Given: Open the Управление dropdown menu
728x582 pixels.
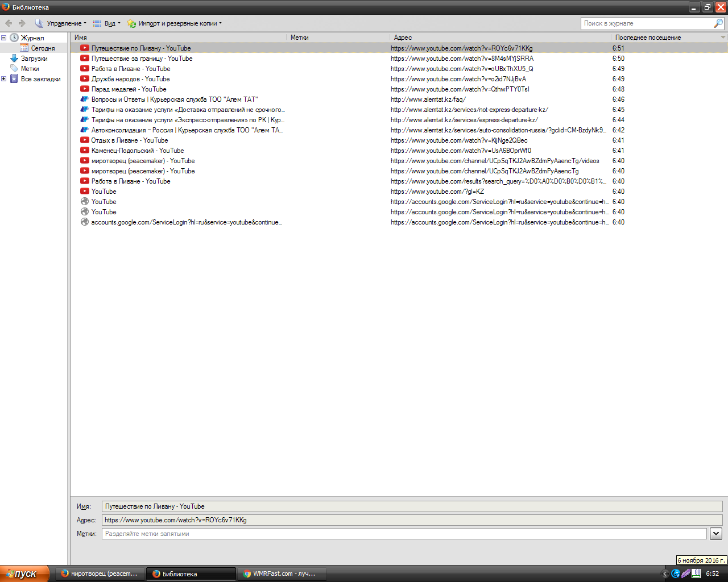Looking at the screenshot, I should 61,23.
